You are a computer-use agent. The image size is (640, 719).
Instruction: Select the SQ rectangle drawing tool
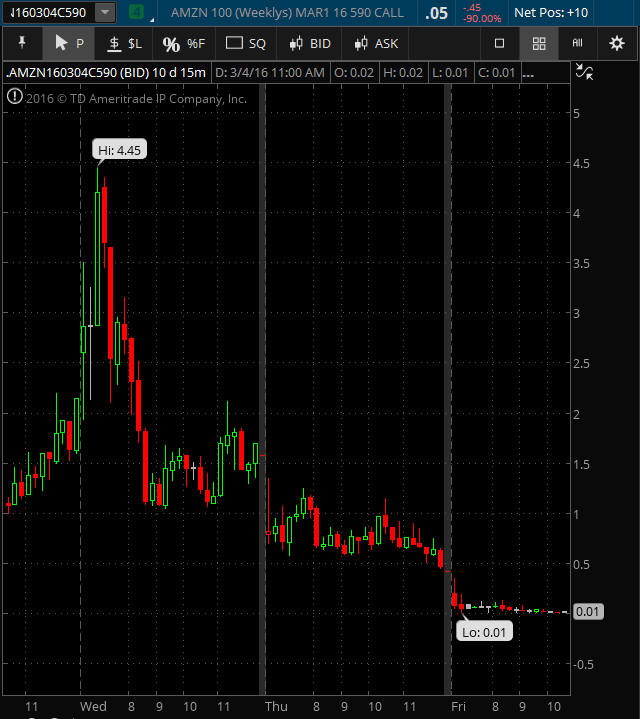pos(246,44)
